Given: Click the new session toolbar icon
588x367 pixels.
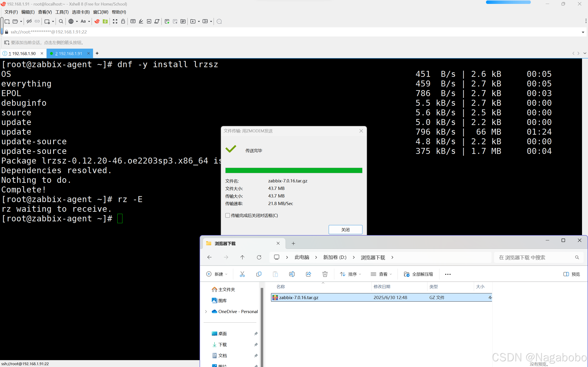Looking at the screenshot, I should pos(7,21).
